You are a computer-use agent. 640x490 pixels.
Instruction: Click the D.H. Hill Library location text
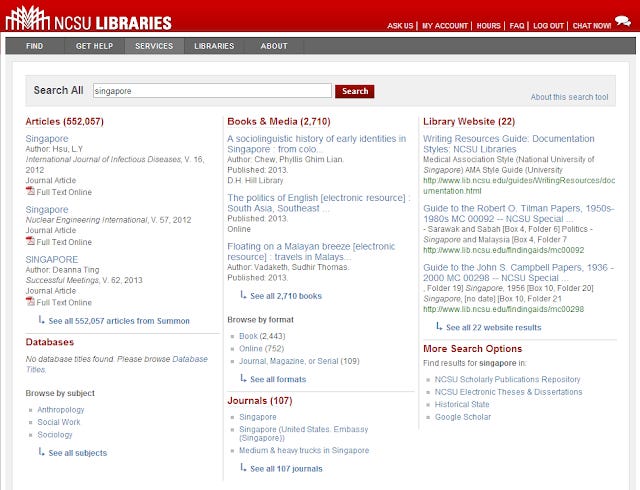click(255, 180)
